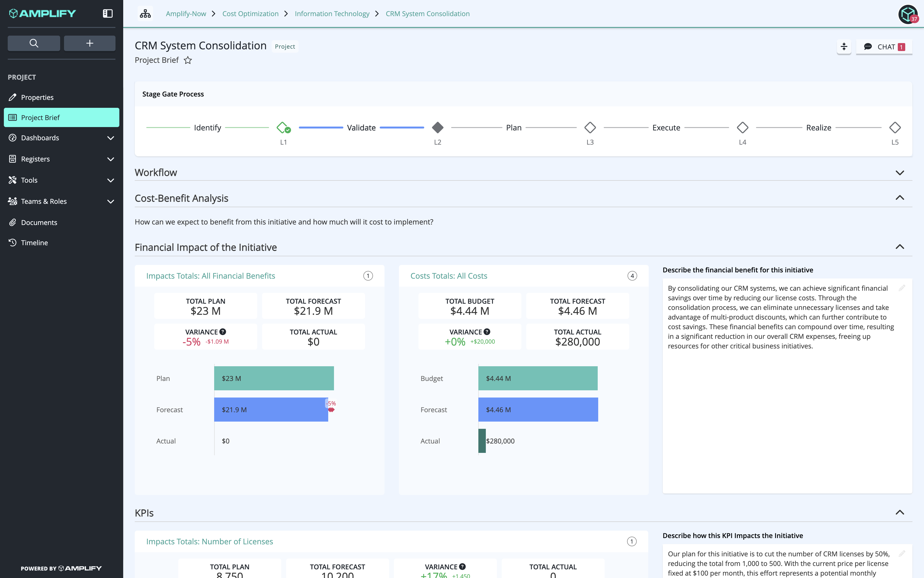Click the help icon beside costs Variance

coord(487,332)
